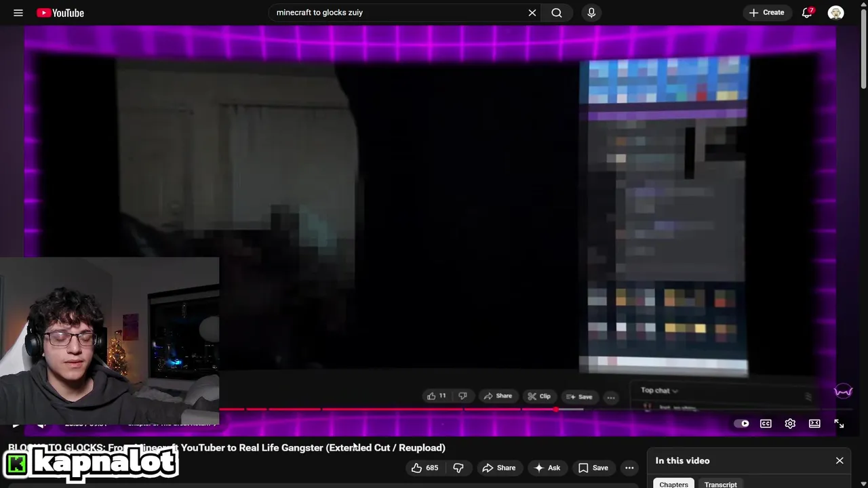The width and height of the screenshot is (868, 488).
Task: Toggle subtitles with CC button
Action: (x=766, y=424)
